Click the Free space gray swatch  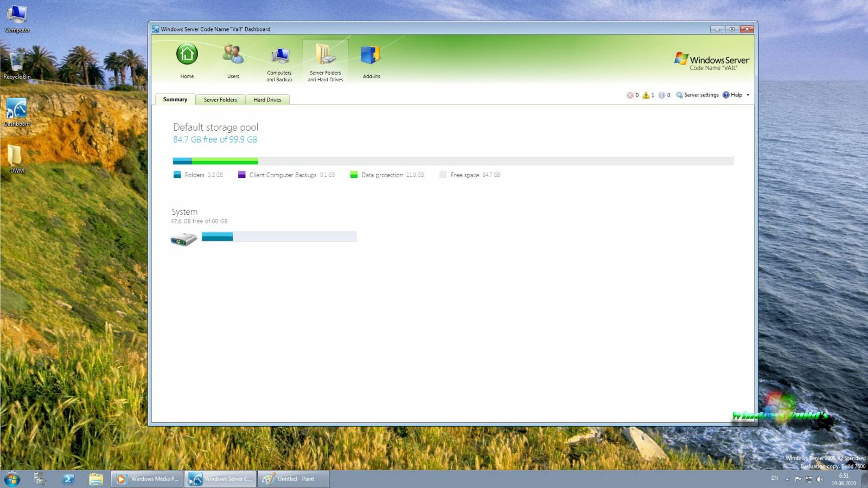coord(443,175)
